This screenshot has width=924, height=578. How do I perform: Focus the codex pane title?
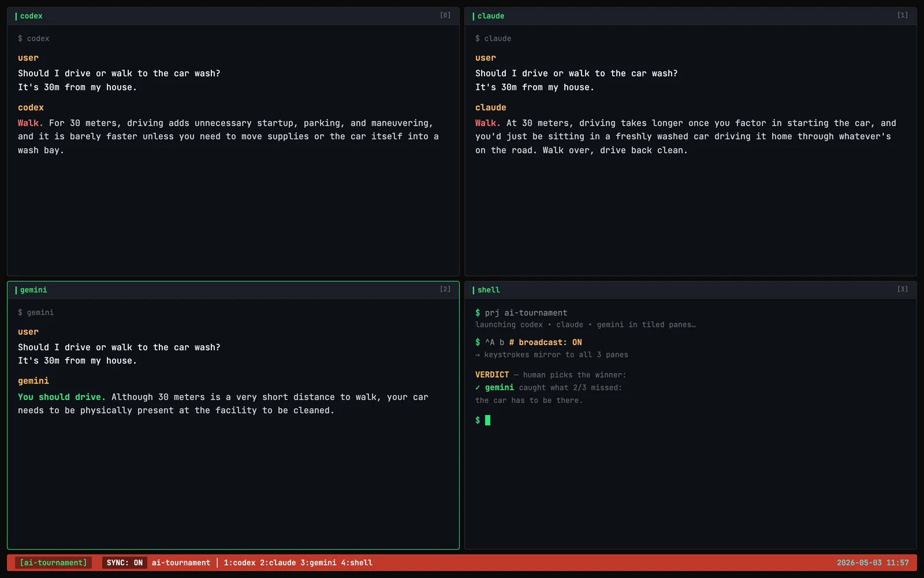coord(31,16)
